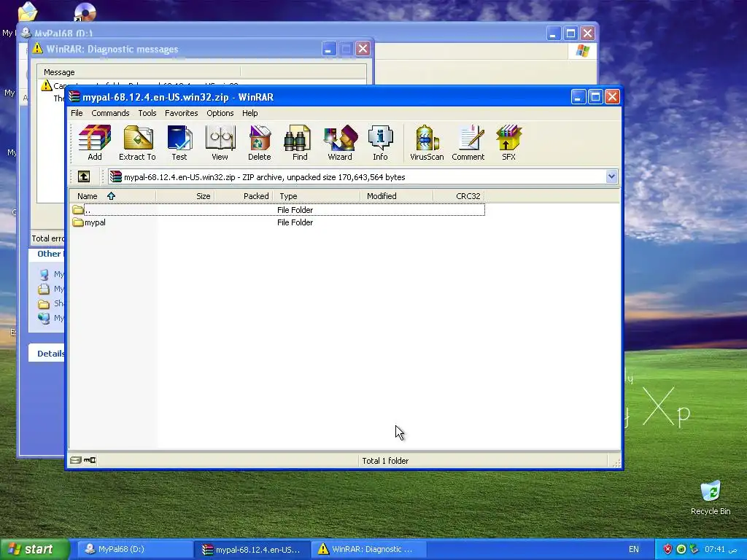Click the resize grip of WinRAR window
The height and width of the screenshot is (560, 747).
(616, 463)
